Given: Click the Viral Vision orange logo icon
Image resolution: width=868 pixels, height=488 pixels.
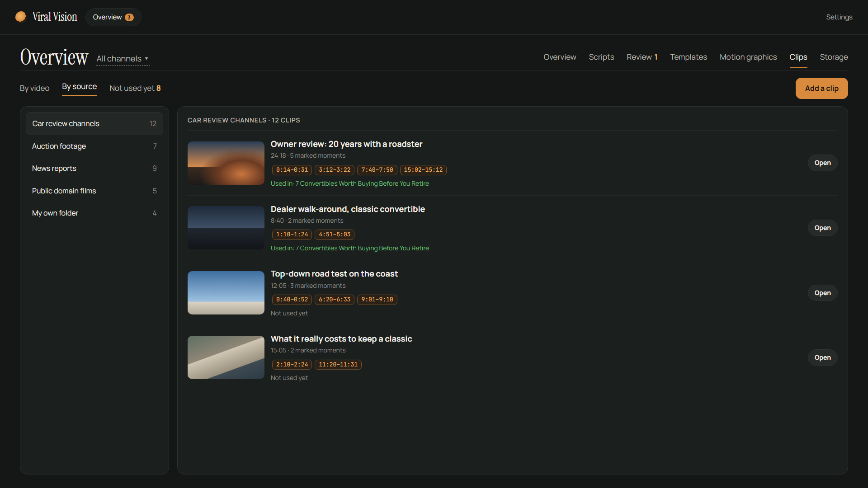Looking at the screenshot, I should (x=20, y=17).
